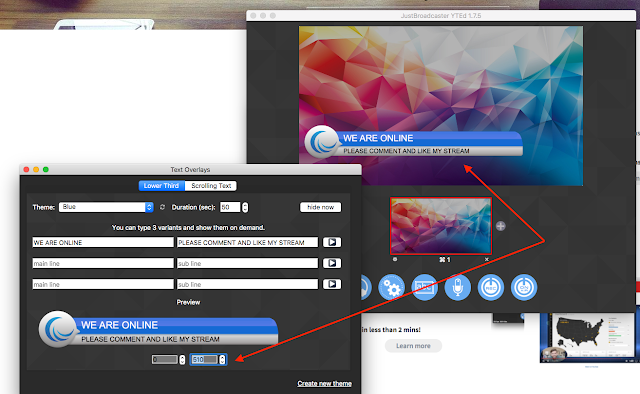Adjust stepper beside the 0 position field

pos(182,359)
